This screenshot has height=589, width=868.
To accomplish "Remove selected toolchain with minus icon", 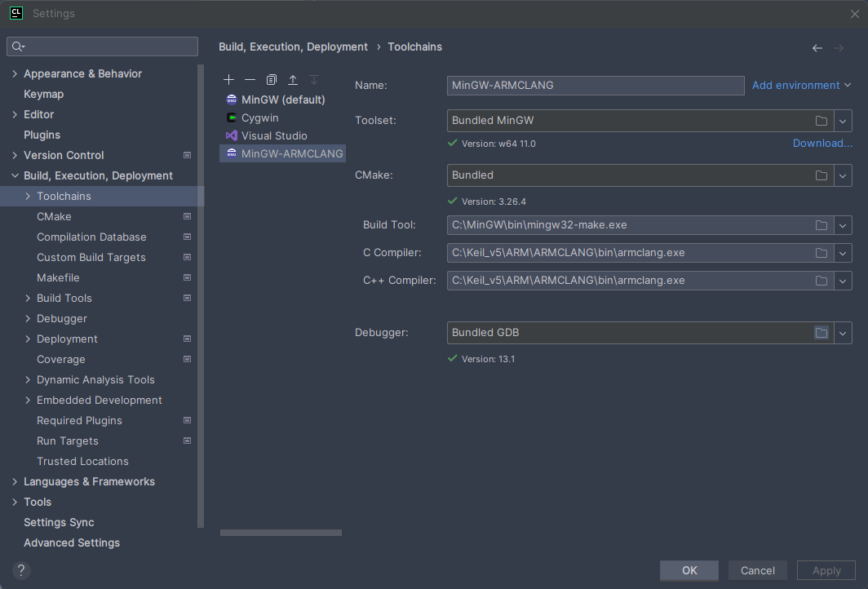I will tap(250, 80).
